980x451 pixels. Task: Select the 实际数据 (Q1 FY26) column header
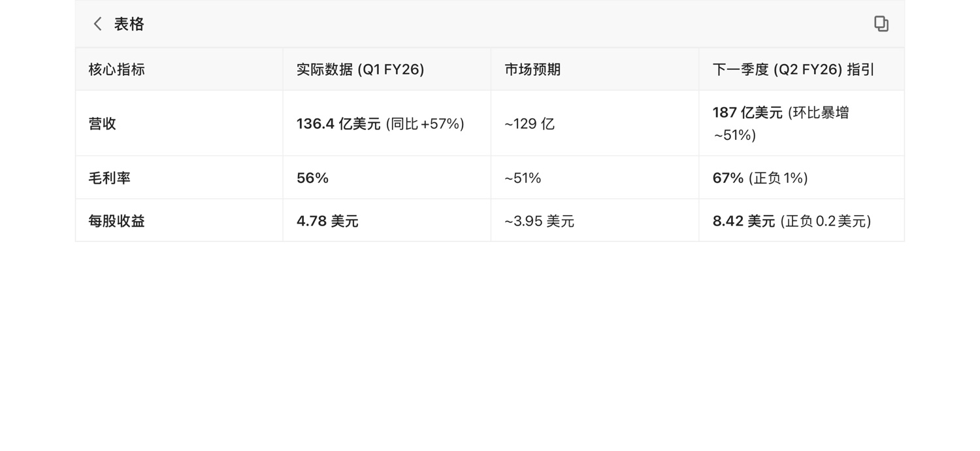360,69
